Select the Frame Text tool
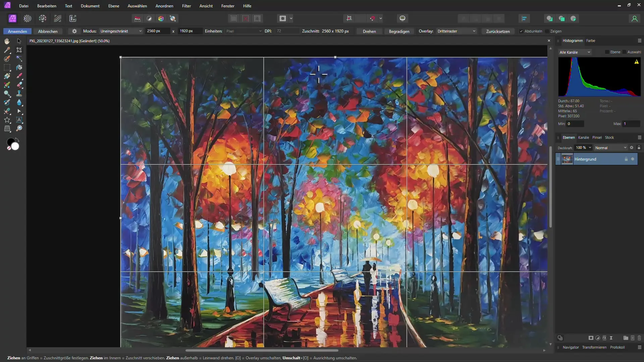This screenshot has height=362, width=644. click(x=19, y=120)
